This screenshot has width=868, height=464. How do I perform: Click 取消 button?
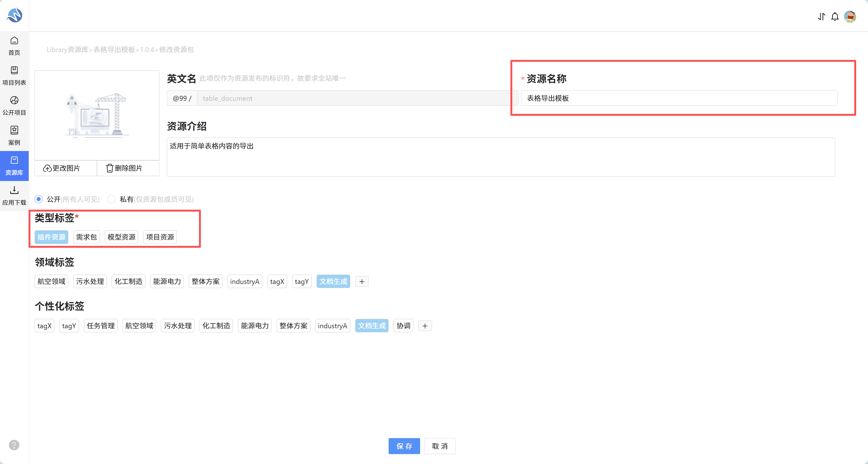click(x=440, y=446)
